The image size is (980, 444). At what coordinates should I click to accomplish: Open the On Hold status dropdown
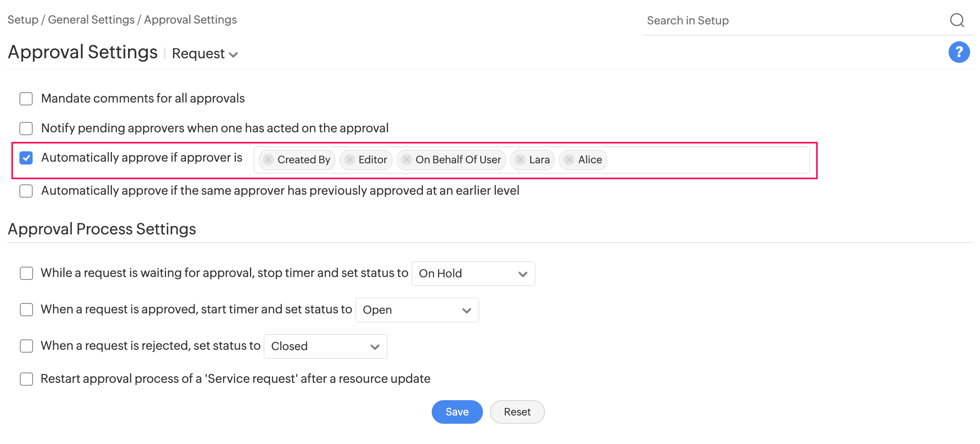click(473, 273)
